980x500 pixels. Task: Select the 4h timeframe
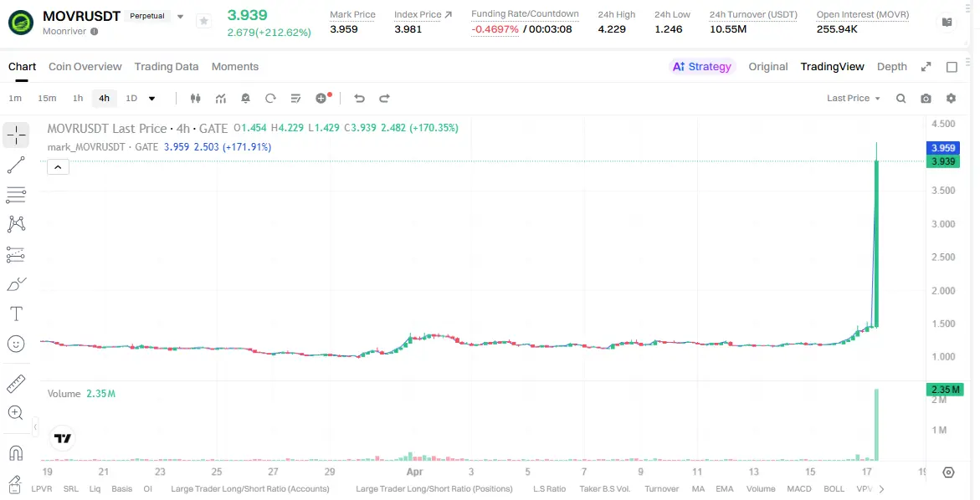[104, 98]
